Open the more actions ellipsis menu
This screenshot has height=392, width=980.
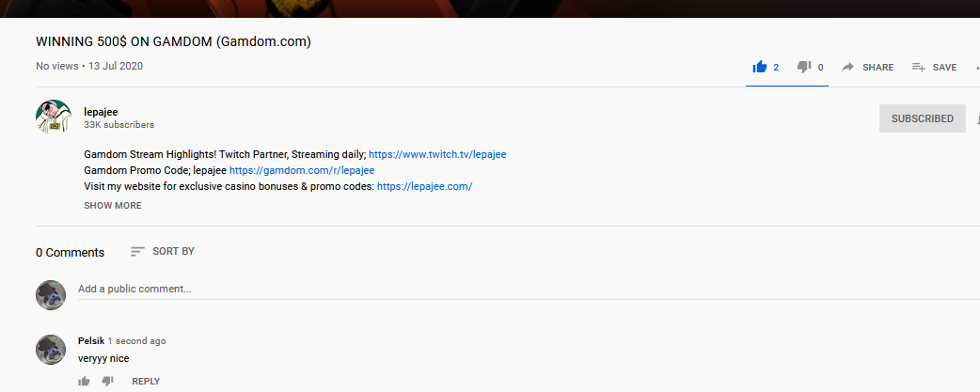pos(977,67)
